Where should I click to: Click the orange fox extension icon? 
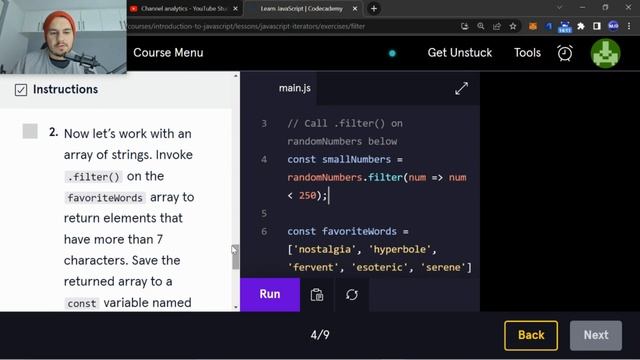click(533, 27)
